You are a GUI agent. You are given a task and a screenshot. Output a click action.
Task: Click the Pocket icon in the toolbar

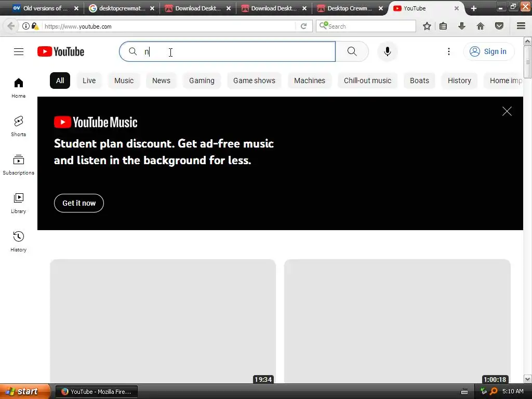[499, 26]
